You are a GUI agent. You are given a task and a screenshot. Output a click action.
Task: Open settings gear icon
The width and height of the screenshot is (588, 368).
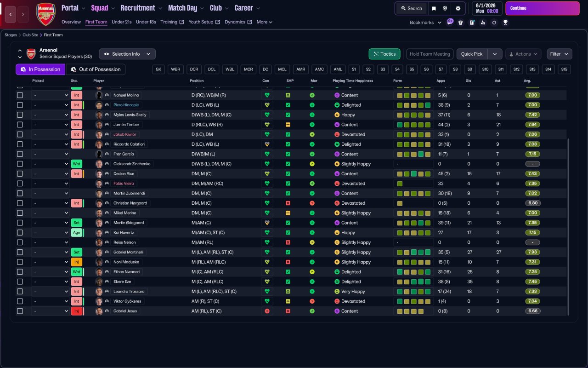pyautogui.click(x=458, y=8)
